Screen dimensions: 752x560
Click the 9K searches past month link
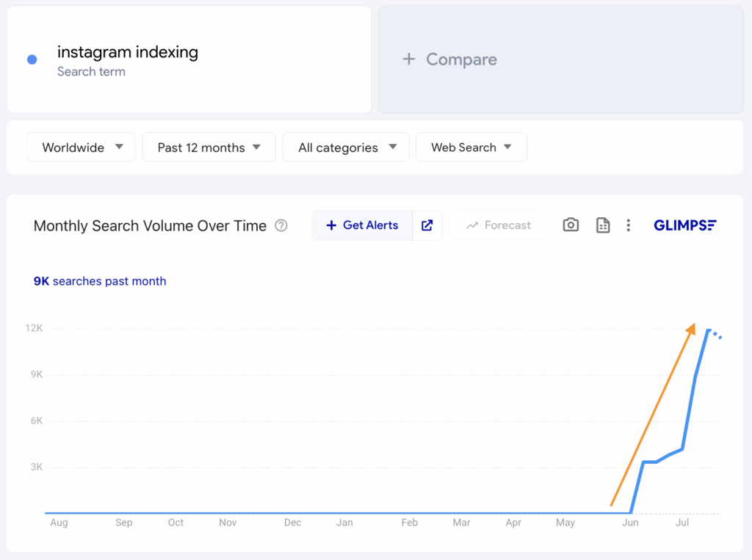[x=99, y=281]
